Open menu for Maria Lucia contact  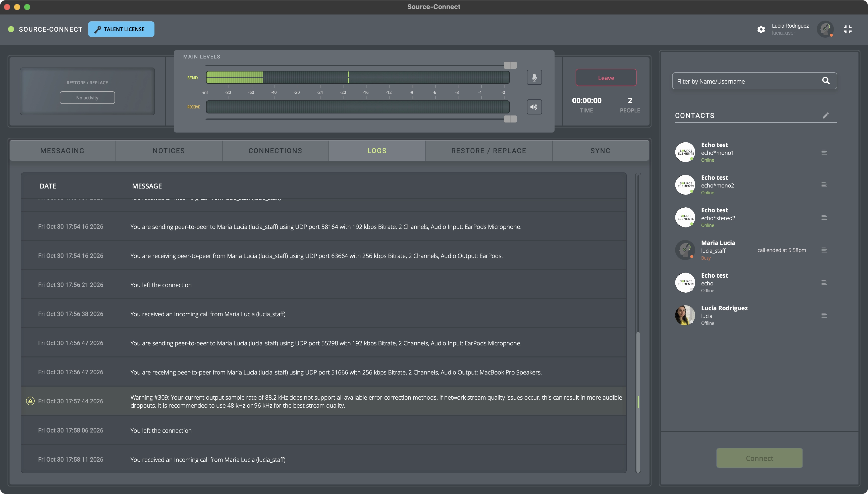[x=824, y=250]
